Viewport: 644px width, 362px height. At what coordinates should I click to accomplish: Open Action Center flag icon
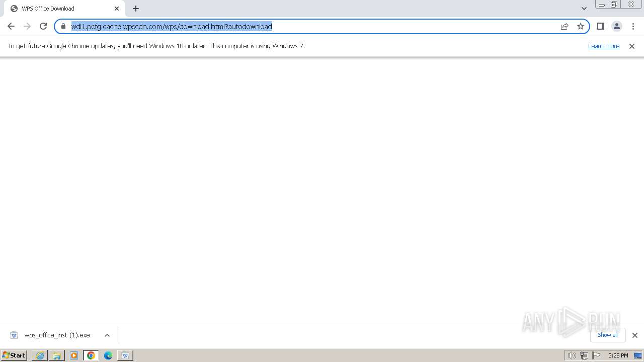click(x=596, y=355)
